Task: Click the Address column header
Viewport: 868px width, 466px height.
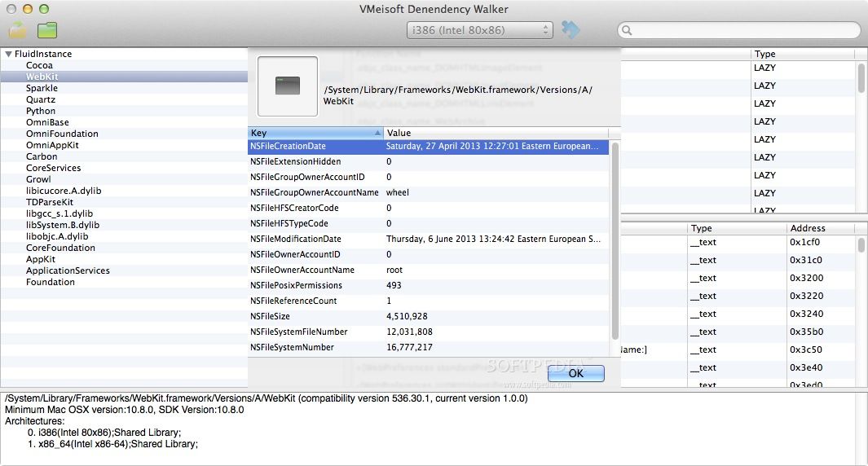Action: [x=821, y=228]
